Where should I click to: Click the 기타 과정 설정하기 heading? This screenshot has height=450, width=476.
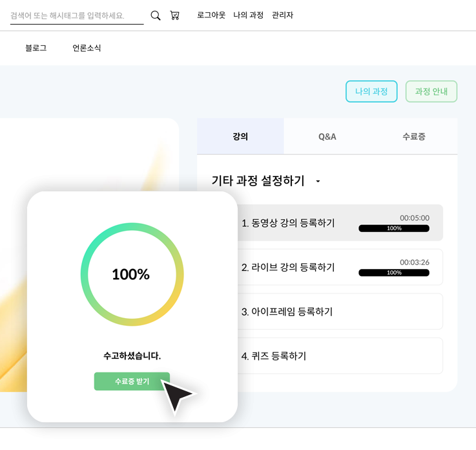coord(258,181)
